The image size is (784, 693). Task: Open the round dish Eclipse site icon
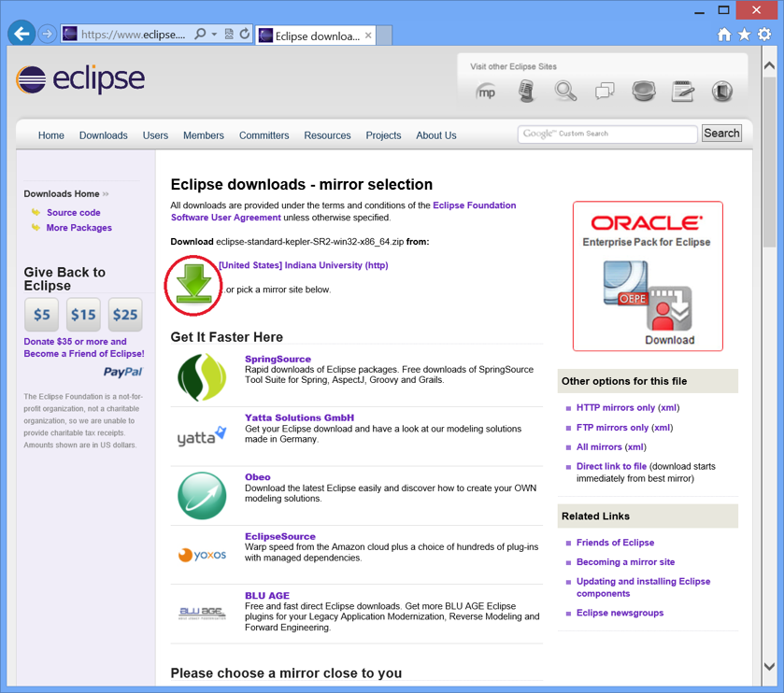644,92
